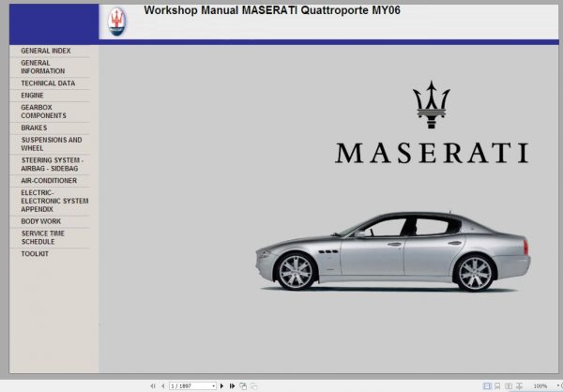
Task: Open TECHNICAL DATA section
Action: [48, 83]
